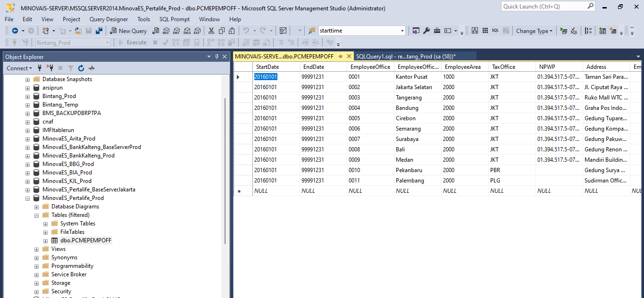
Task: Click the Open File folder icon
Action: click(78, 31)
